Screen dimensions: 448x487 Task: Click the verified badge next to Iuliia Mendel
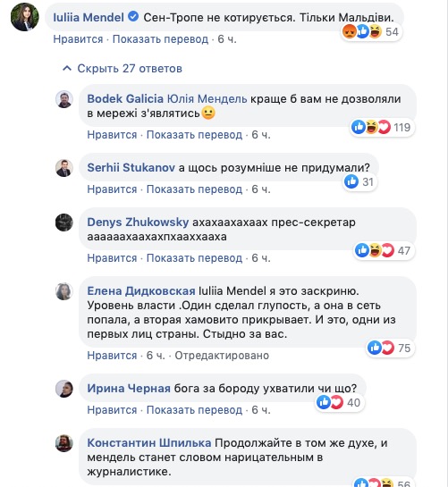[x=133, y=16]
